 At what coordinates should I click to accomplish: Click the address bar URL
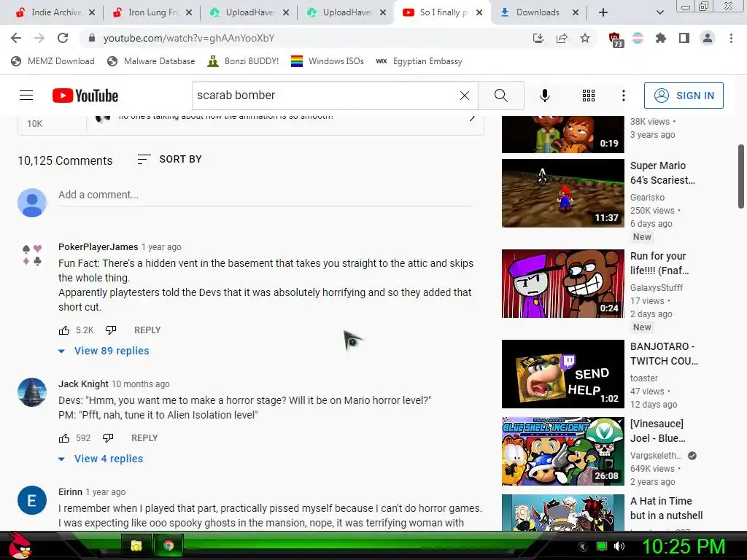coord(189,38)
